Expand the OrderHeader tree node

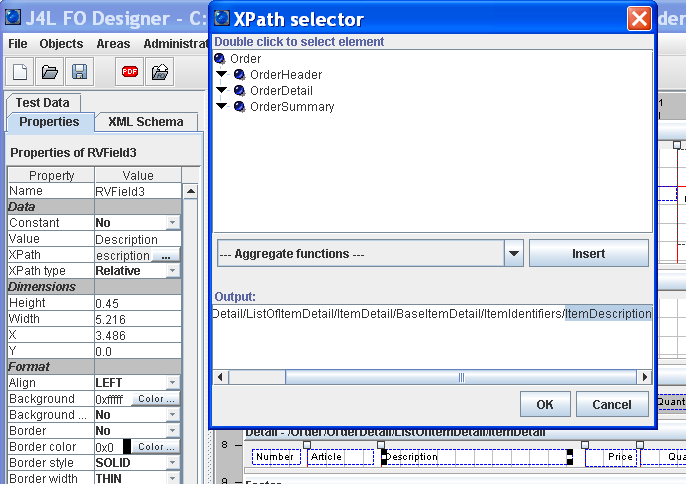pyautogui.click(x=222, y=74)
